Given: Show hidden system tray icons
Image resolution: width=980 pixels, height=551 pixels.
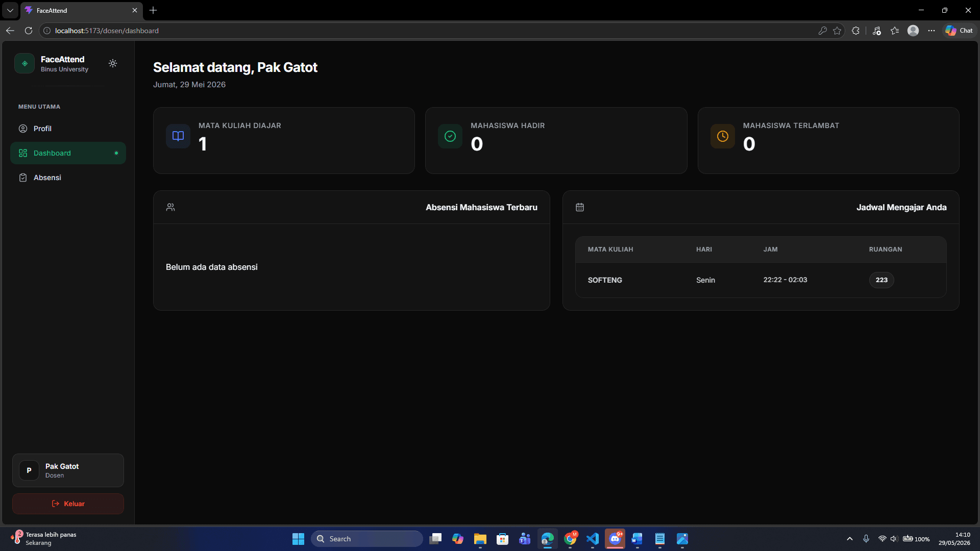Looking at the screenshot, I should (x=849, y=539).
